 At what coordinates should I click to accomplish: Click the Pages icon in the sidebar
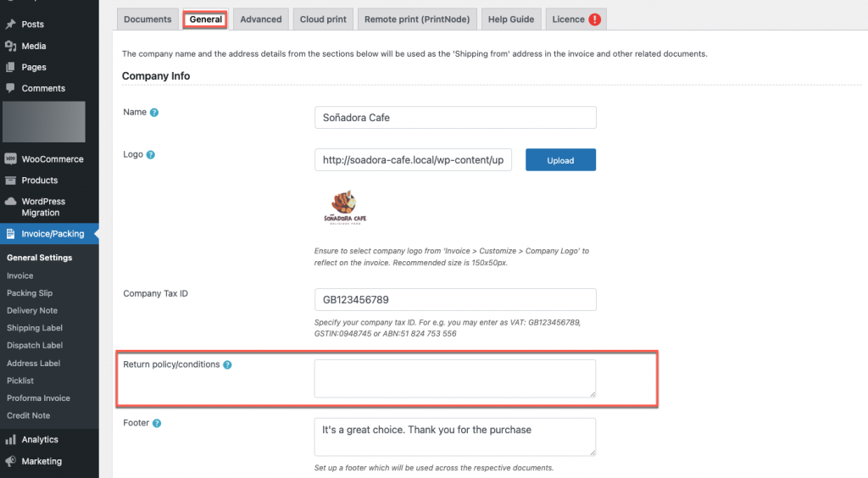[x=10, y=67]
